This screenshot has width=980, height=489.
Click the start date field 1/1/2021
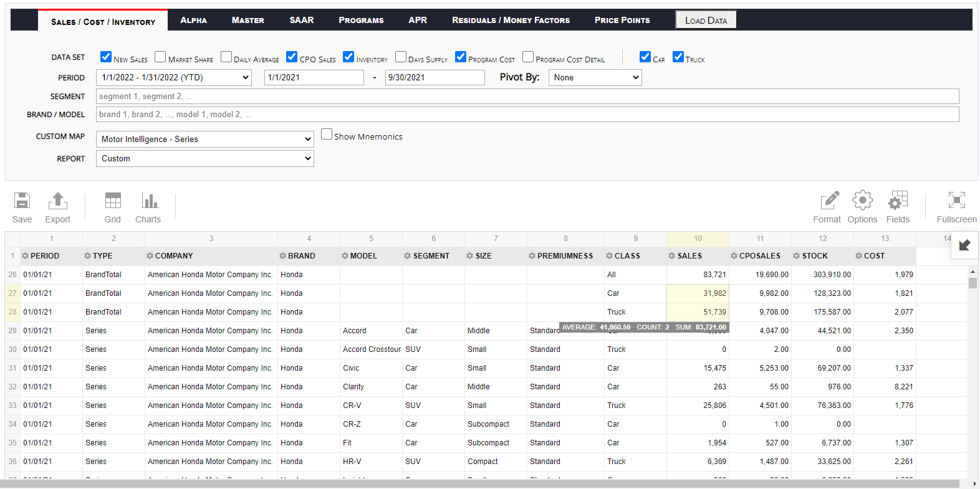(x=314, y=77)
